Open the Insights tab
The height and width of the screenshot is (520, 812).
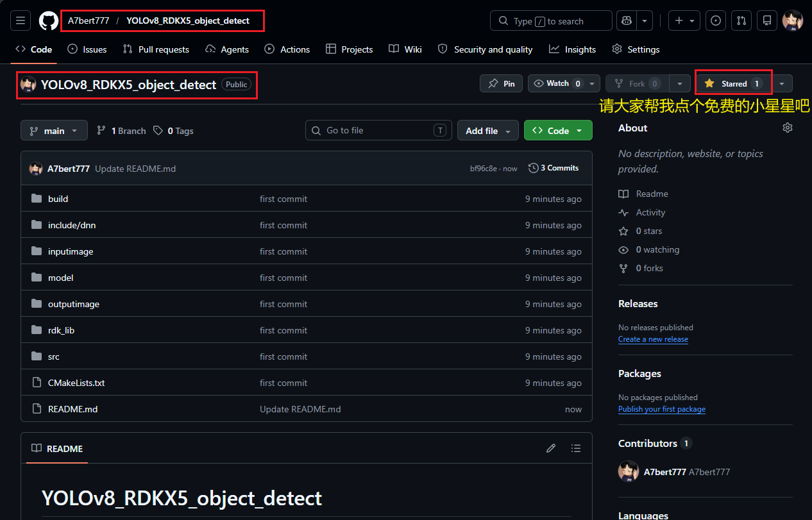(573, 49)
